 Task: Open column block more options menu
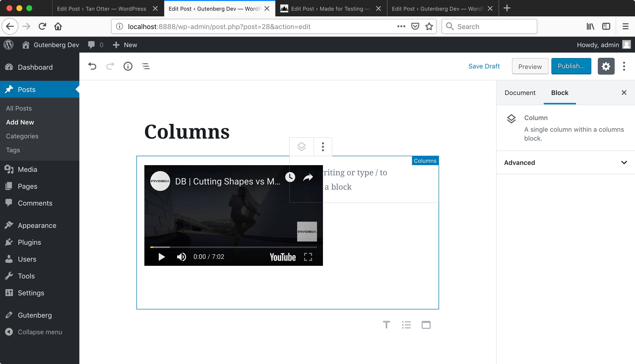click(323, 147)
